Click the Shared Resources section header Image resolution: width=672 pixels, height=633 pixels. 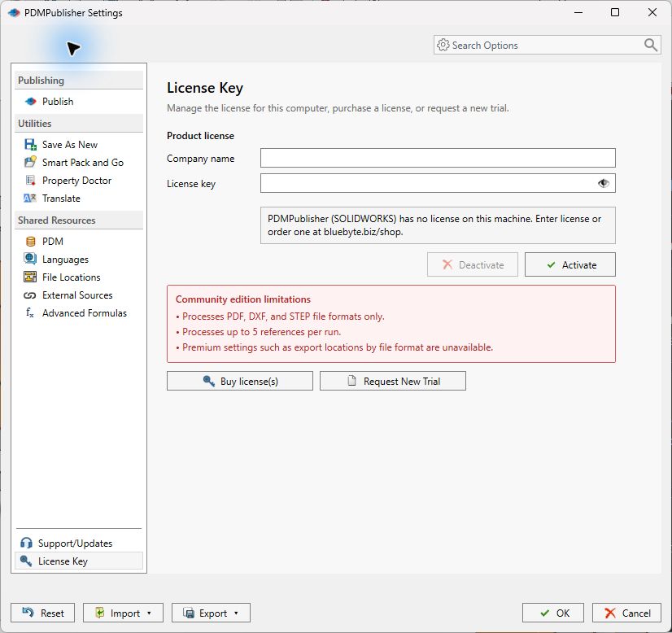79,220
